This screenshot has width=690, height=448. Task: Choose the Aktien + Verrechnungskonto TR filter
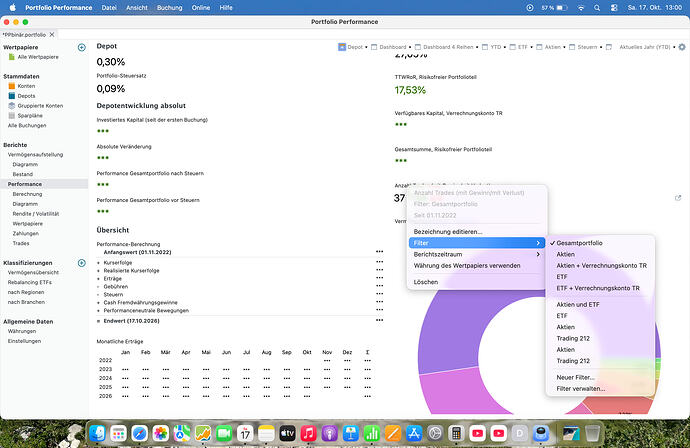(600, 266)
